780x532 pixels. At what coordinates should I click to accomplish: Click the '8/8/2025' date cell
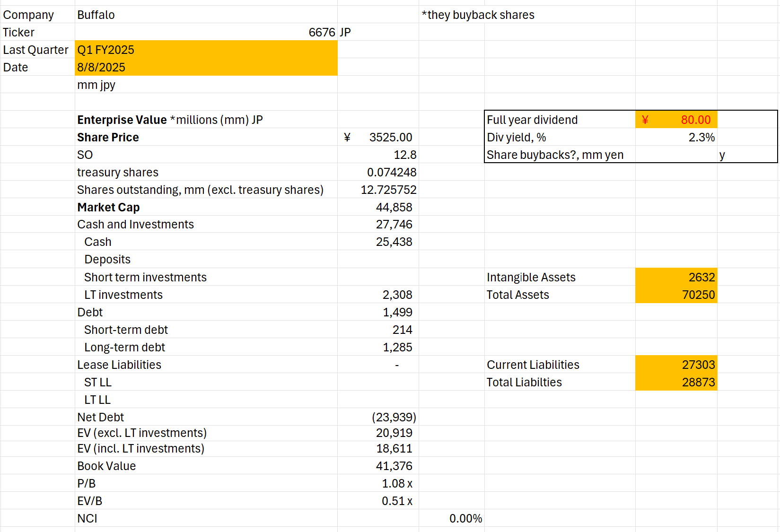tap(206, 67)
